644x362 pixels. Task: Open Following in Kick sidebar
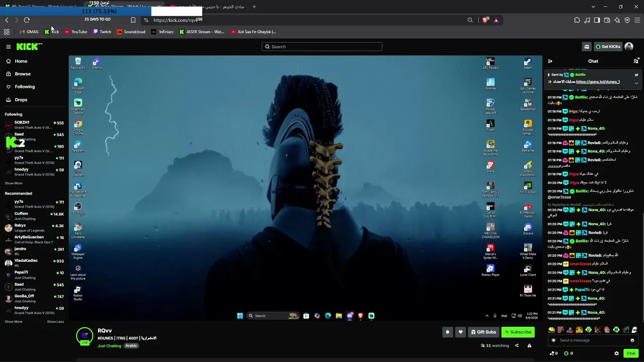(25, 87)
